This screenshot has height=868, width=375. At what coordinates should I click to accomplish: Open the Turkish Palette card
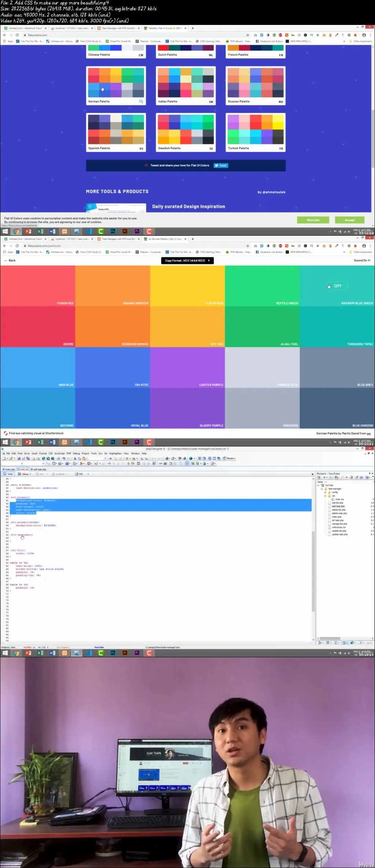click(256, 132)
